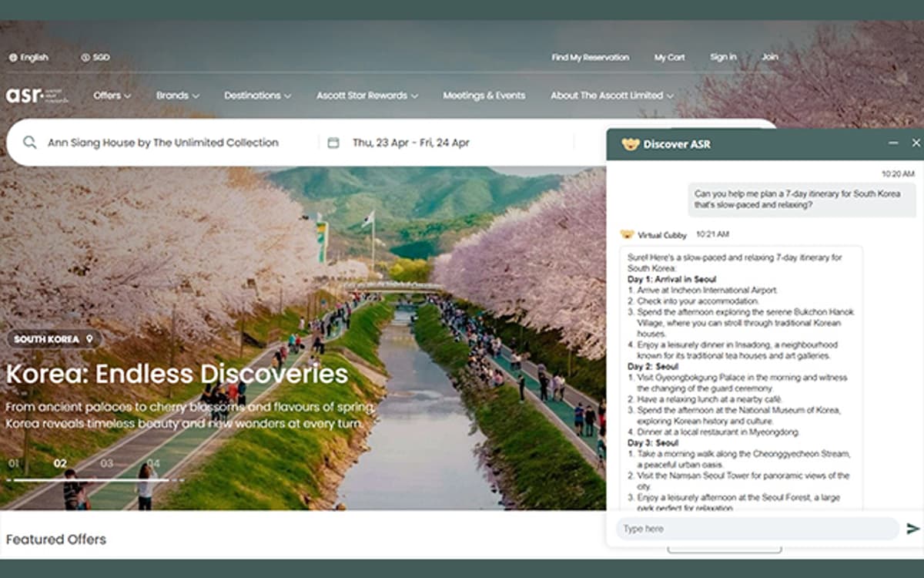This screenshot has width=924, height=578.
Task: Minimize the Discover ASR chat window
Action: (894, 143)
